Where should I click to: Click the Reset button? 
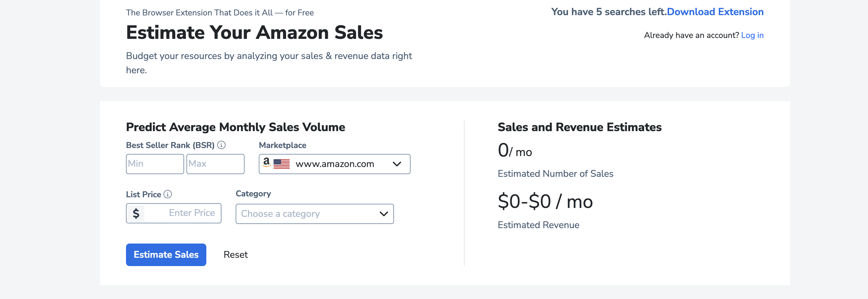tap(236, 255)
